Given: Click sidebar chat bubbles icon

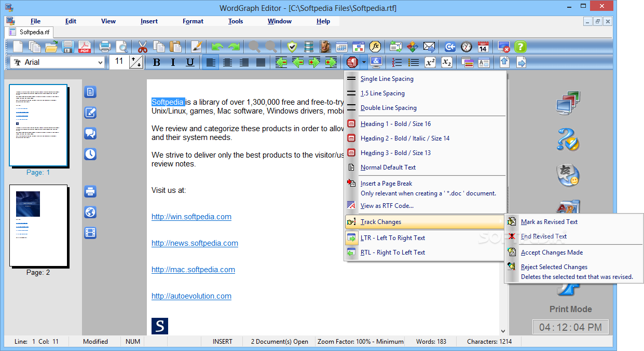Looking at the screenshot, I should point(90,133).
